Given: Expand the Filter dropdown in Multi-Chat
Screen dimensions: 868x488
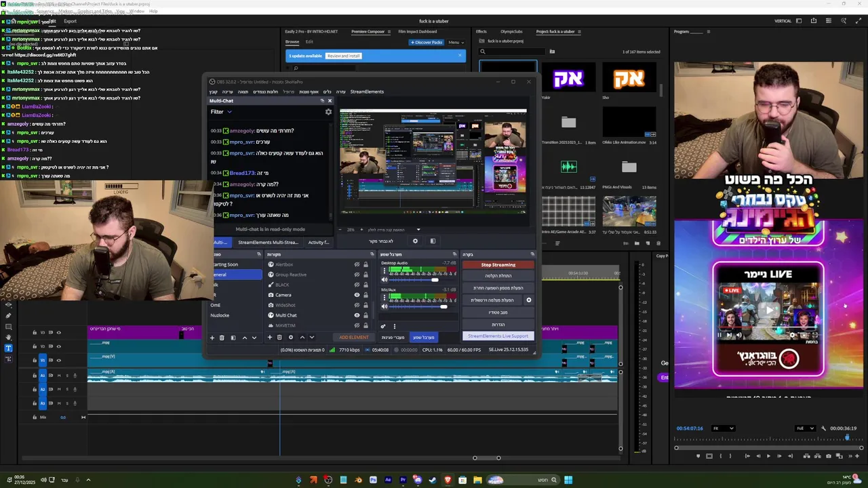Looking at the screenshot, I should 221,112.
